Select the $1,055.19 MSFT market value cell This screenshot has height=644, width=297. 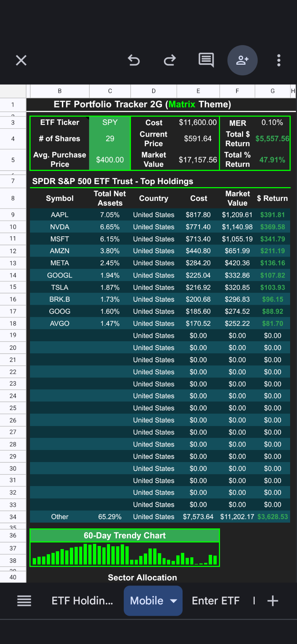(237, 239)
